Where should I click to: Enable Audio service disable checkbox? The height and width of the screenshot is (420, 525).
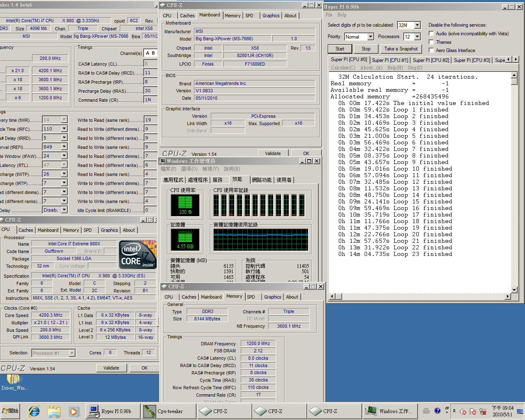(x=431, y=34)
